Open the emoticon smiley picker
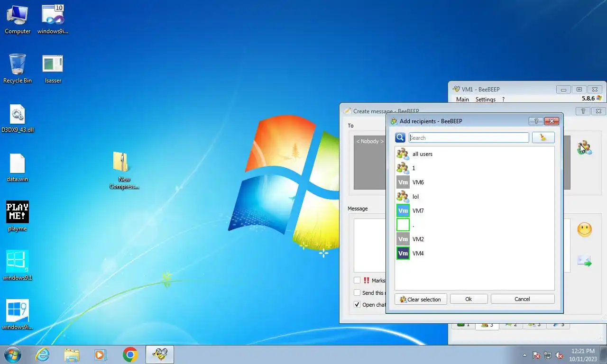The width and height of the screenshot is (607, 364). coord(585,230)
